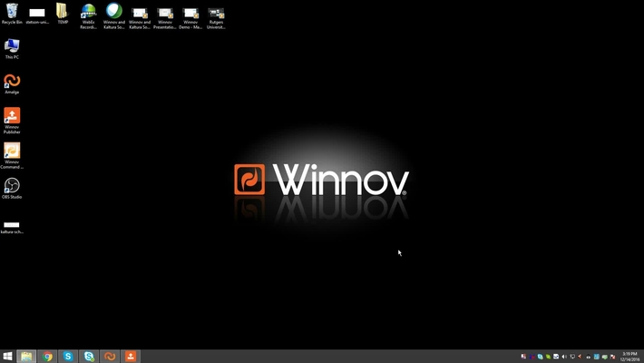The width and height of the screenshot is (644, 363).
Task: Launch the Amalga desktop shortcut
Action: pyautogui.click(x=12, y=83)
